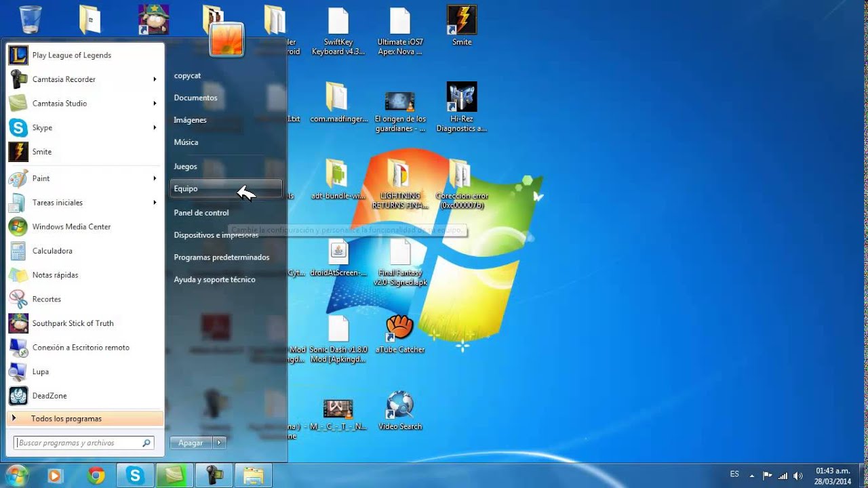Click the user account picture
The height and width of the screenshot is (488, 868).
[226, 39]
